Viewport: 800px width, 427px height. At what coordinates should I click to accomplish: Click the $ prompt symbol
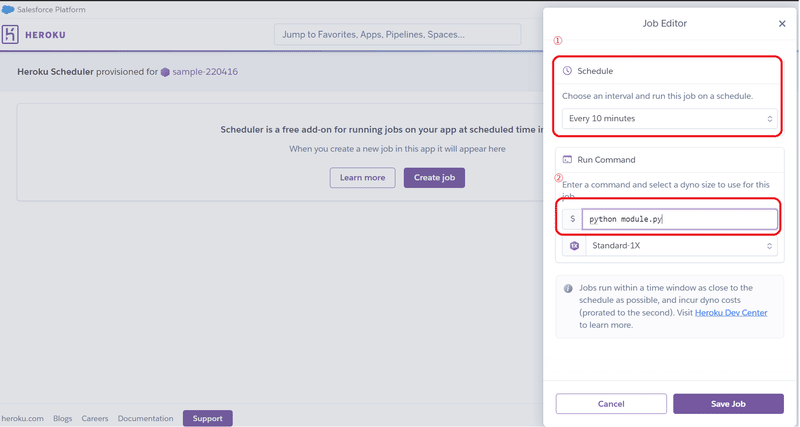point(572,219)
